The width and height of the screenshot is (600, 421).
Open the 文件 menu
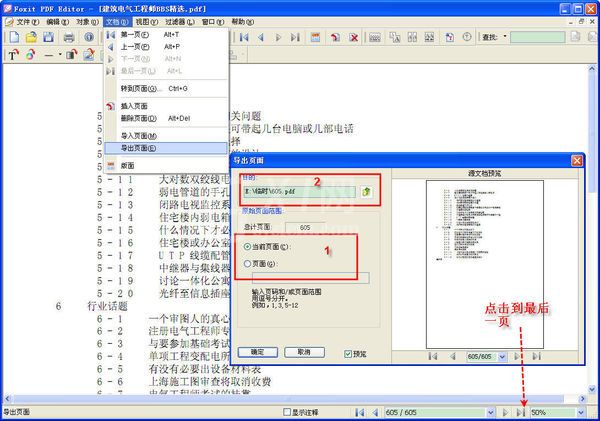point(26,22)
